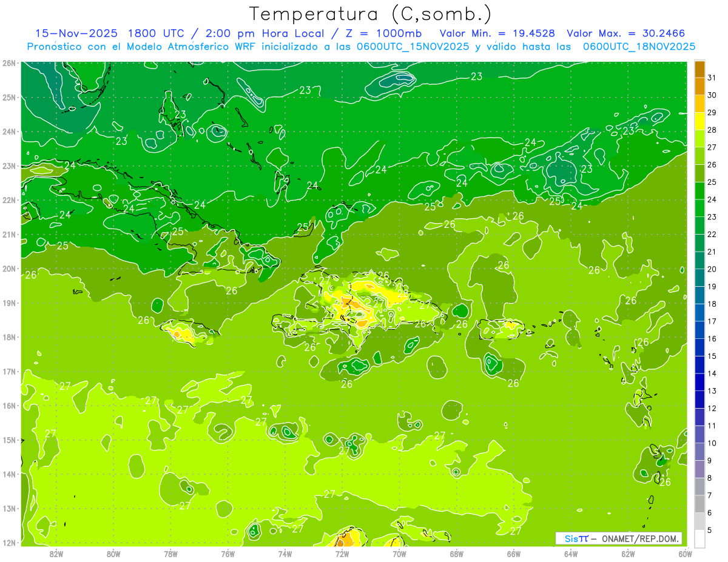The image size is (728, 562).
Task: Click the orange legend swatch between 30 and 31
Action: tap(699, 87)
